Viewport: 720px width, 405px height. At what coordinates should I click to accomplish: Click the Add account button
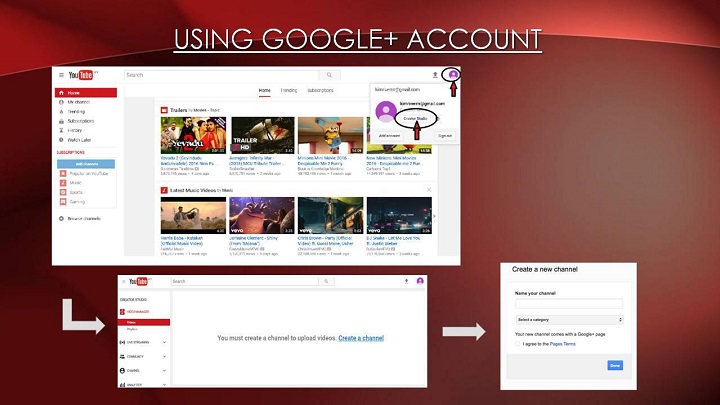click(389, 136)
